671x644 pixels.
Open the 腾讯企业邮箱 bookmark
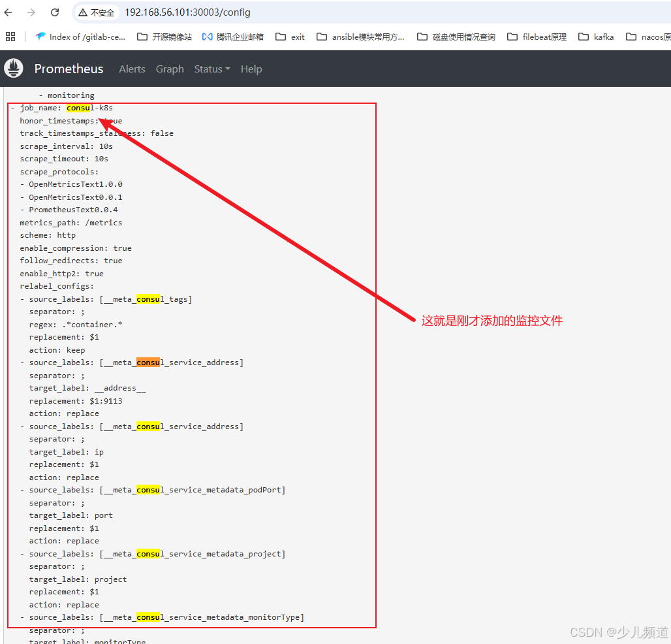click(233, 37)
